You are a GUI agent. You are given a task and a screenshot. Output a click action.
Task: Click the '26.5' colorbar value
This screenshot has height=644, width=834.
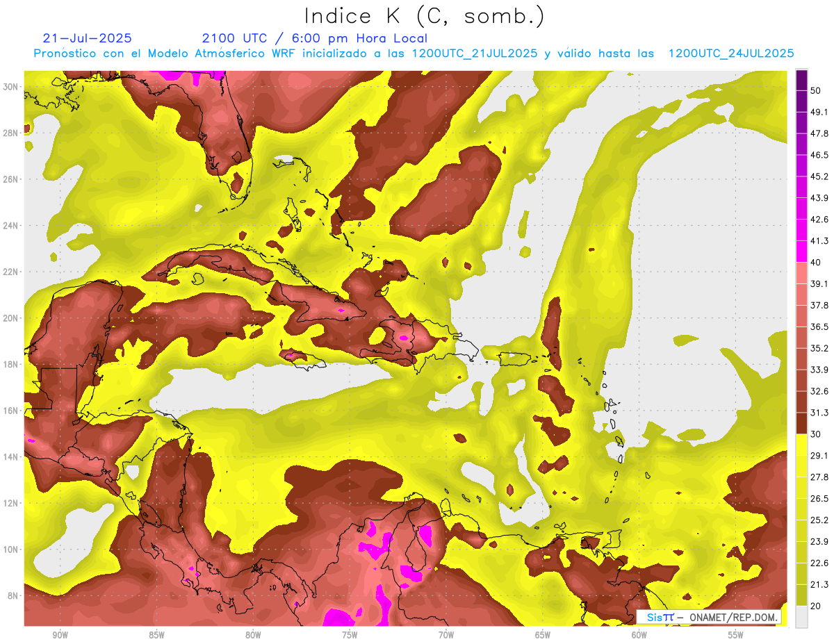pyautogui.click(x=819, y=499)
